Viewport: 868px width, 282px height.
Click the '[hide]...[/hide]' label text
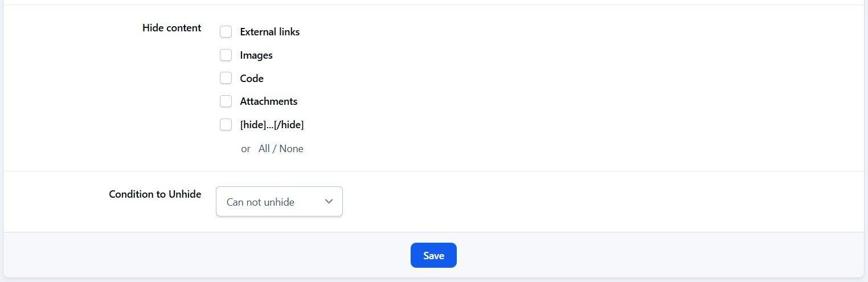click(x=272, y=125)
